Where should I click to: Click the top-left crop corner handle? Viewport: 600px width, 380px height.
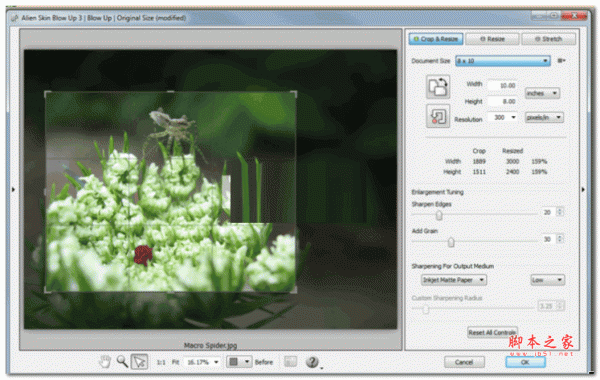(x=47, y=93)
